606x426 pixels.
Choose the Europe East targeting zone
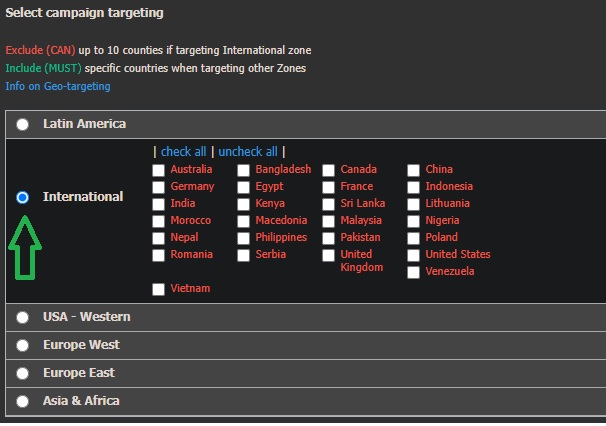(x=22, y=373)
